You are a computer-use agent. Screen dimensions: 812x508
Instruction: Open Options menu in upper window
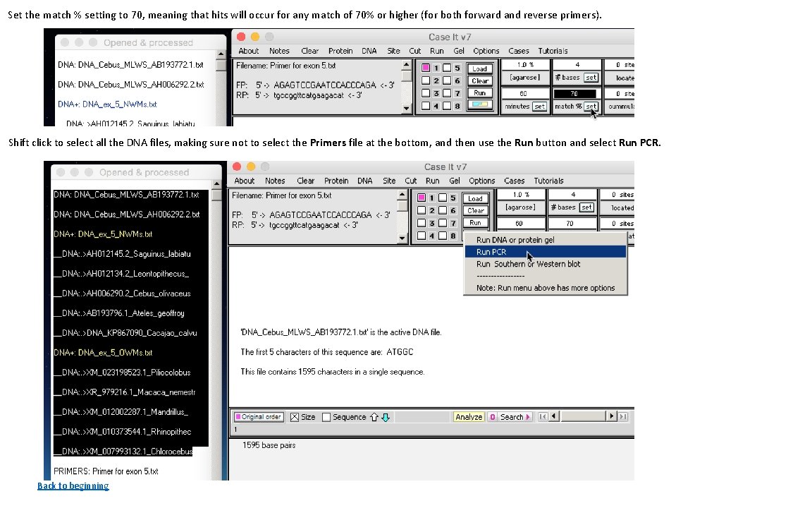[486, 51]
